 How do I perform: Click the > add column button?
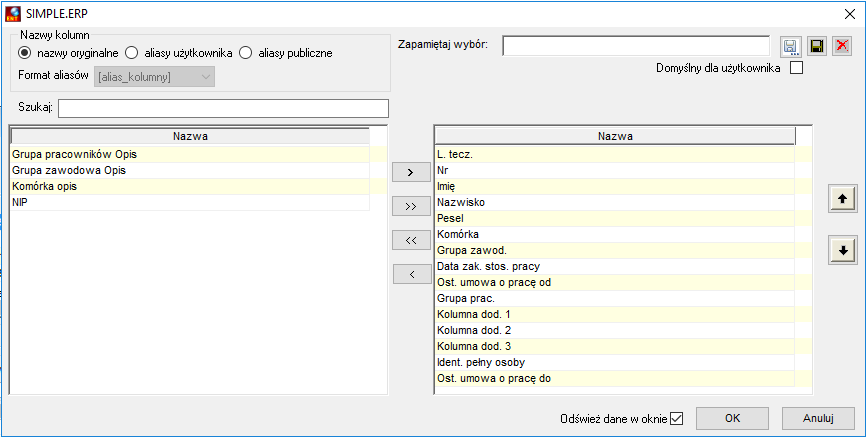click(411, 172)
